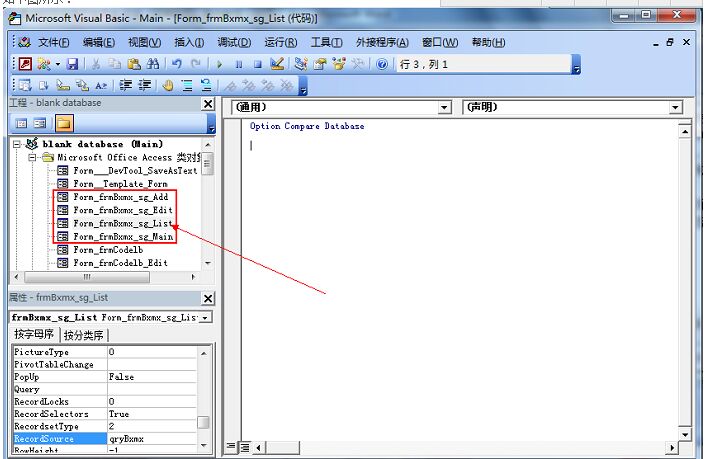Select Form_frmBxmx_sg_Add in project tree
The width and height of the screenshot is (727, 459).
point(122,197)
